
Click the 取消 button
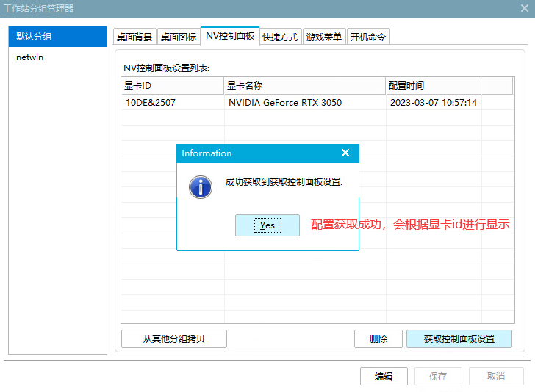coord(496,377)
